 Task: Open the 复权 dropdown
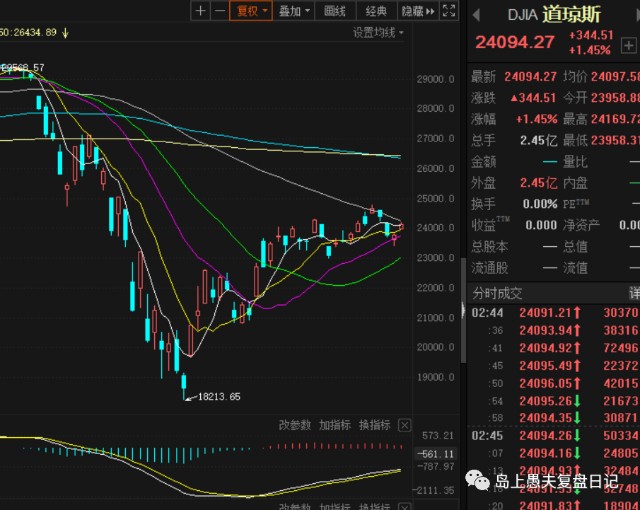[x=251, y=11]
